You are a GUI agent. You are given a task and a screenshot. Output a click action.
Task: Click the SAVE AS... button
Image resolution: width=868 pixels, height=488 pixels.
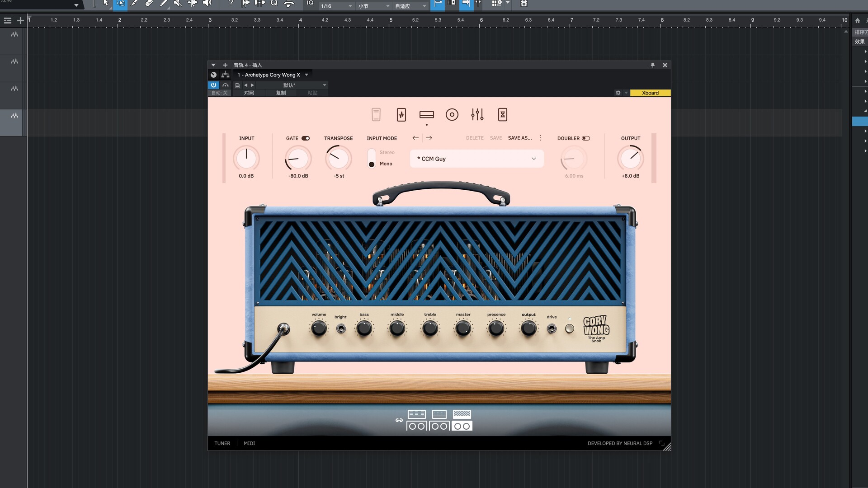(x=519, y=138)
